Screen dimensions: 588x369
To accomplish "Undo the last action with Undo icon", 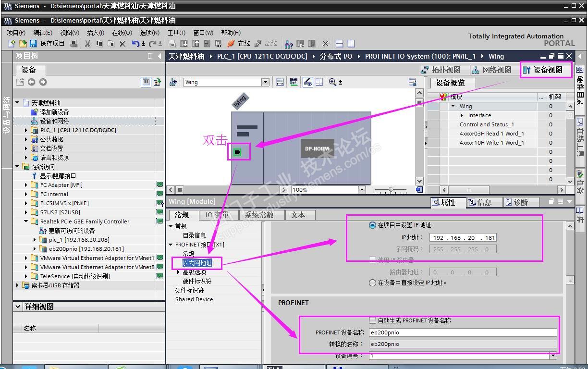I will (x=135, y=44).
